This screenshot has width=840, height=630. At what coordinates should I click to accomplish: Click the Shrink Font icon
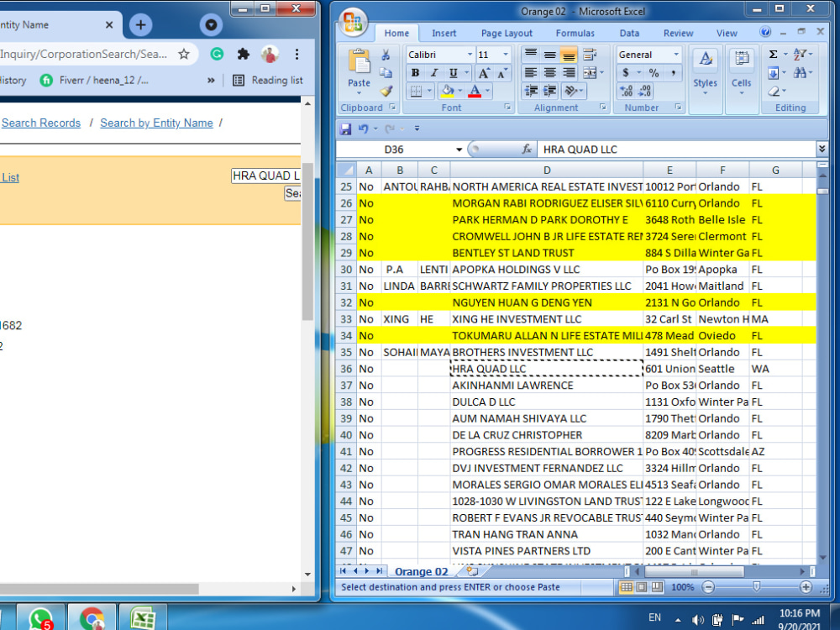(x=502, y=73)
